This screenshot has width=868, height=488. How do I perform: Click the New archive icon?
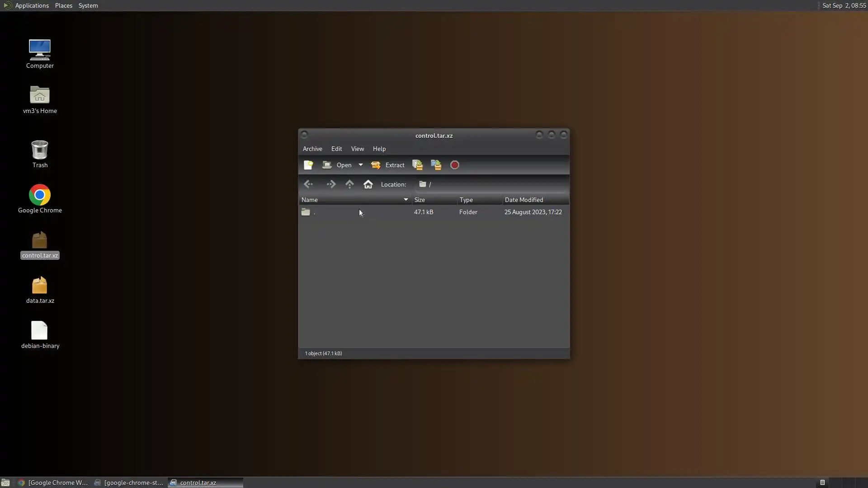click(x=308, y=165)
